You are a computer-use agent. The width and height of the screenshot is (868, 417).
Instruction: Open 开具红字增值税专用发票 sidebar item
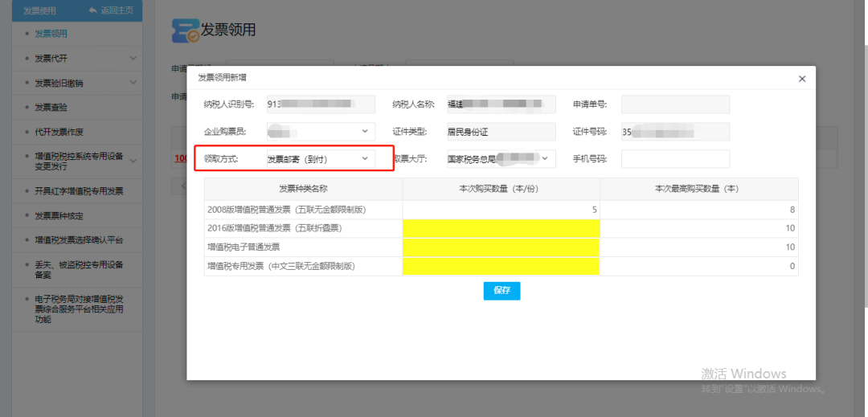[x=79, y=191]
